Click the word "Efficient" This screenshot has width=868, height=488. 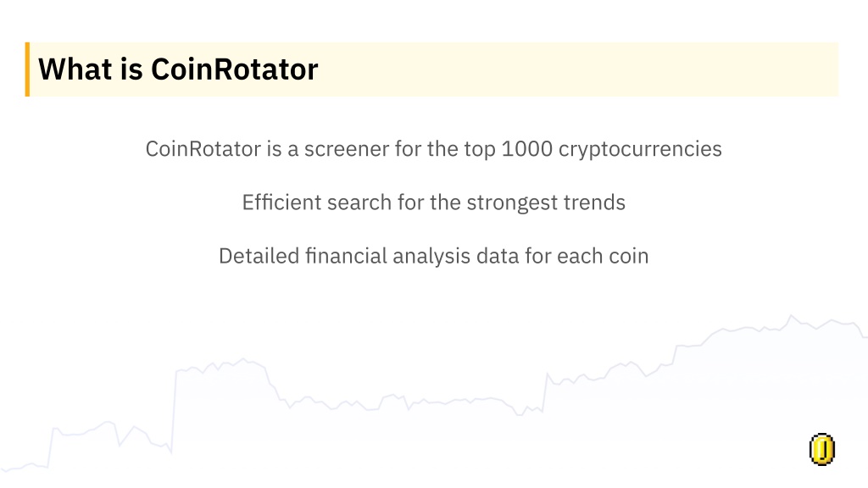[x=281, y=202]
